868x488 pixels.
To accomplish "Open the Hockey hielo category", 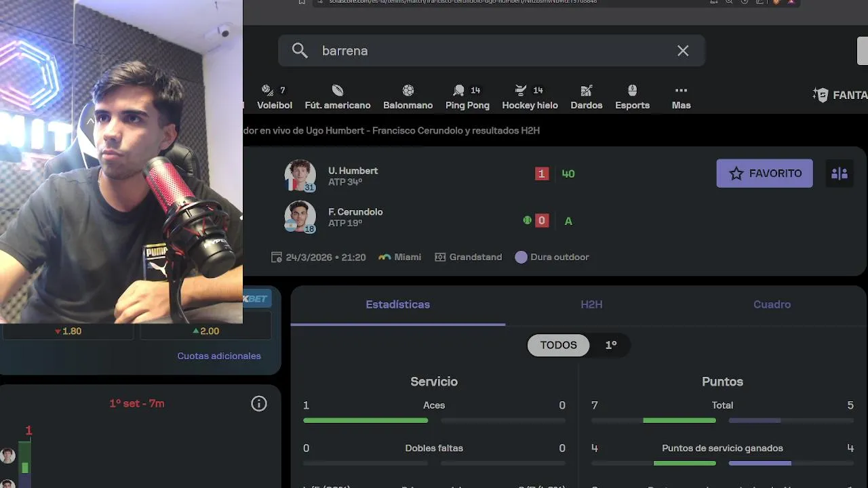I will (x=530, y=97).
